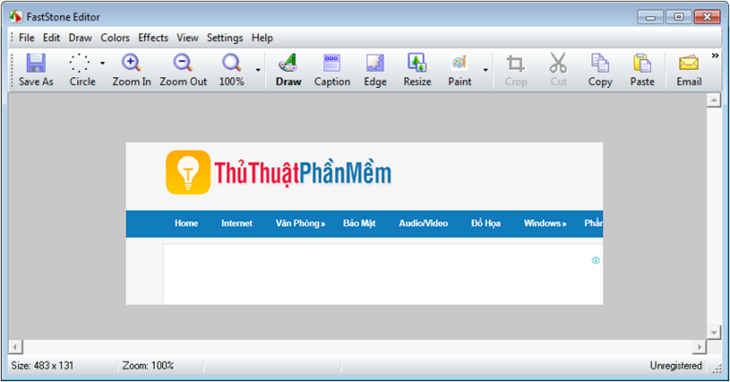
Task: Open the Colors menu
Action: point(115,38)
